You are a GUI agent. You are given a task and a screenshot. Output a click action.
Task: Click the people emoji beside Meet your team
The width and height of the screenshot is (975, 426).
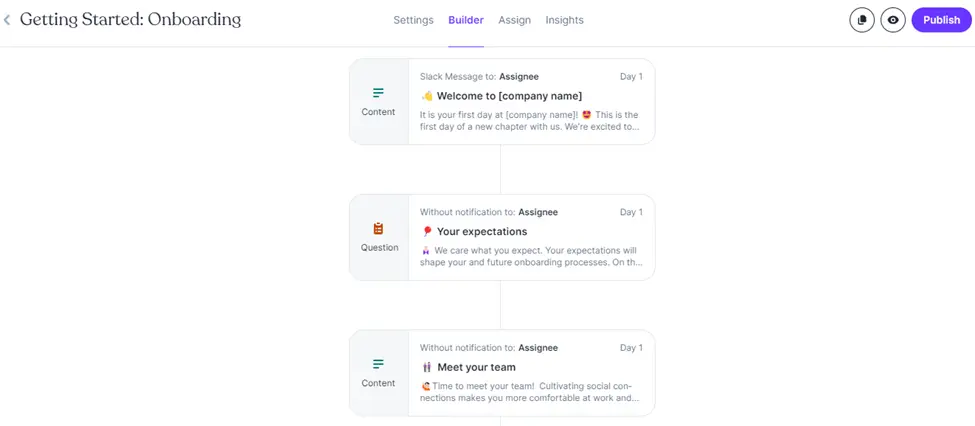pyautogui.click(x=427, y=367)
